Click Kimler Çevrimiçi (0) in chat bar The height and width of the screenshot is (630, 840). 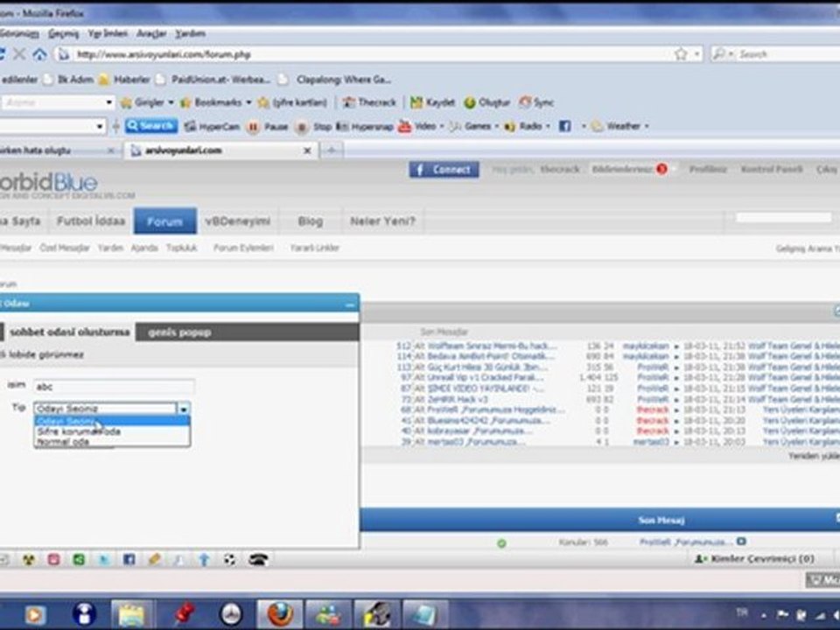click(x=755, y=559)
